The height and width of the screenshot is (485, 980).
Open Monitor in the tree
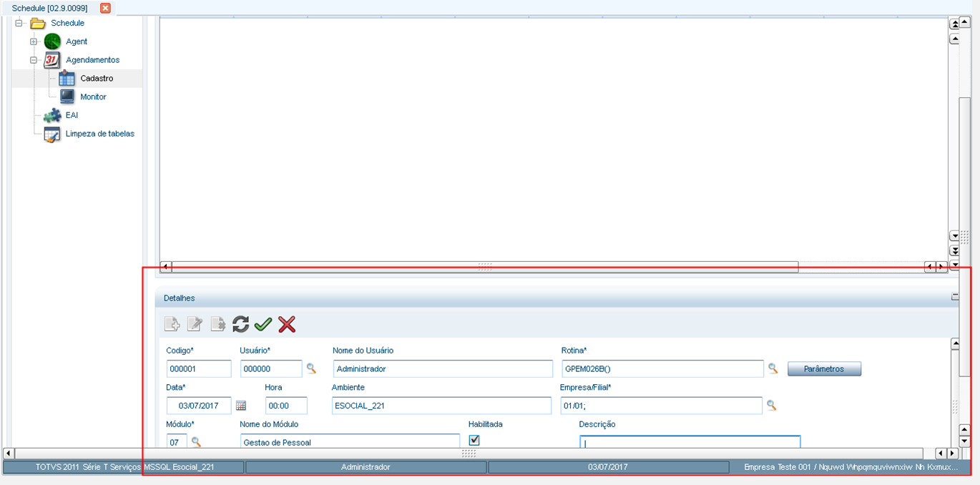93,97
